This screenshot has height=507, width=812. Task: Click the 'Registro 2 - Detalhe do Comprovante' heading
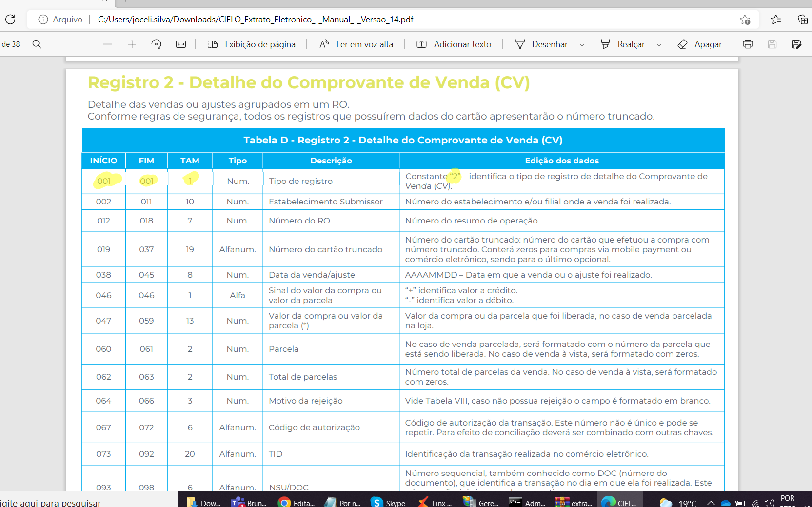point(309,82)
